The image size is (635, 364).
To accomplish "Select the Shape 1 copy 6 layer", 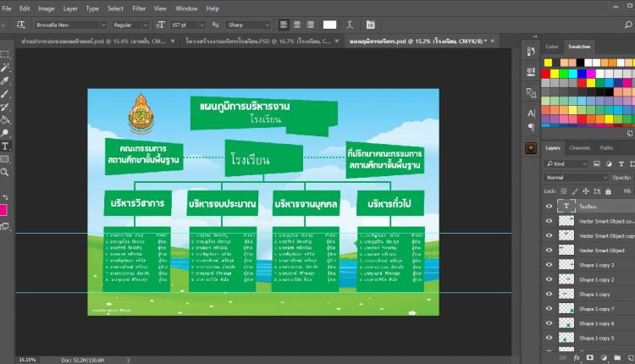I will (x=595, y=323).
